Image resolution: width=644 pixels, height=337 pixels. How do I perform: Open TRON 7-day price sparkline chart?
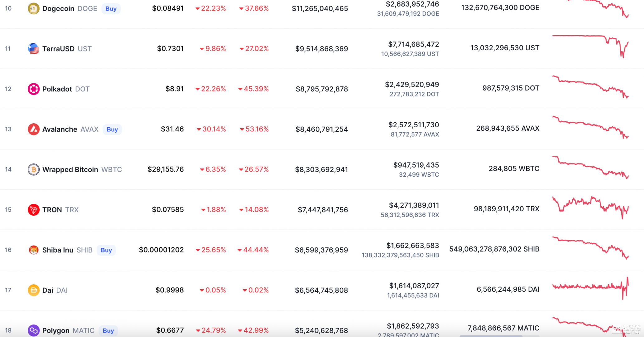[590, 208]
